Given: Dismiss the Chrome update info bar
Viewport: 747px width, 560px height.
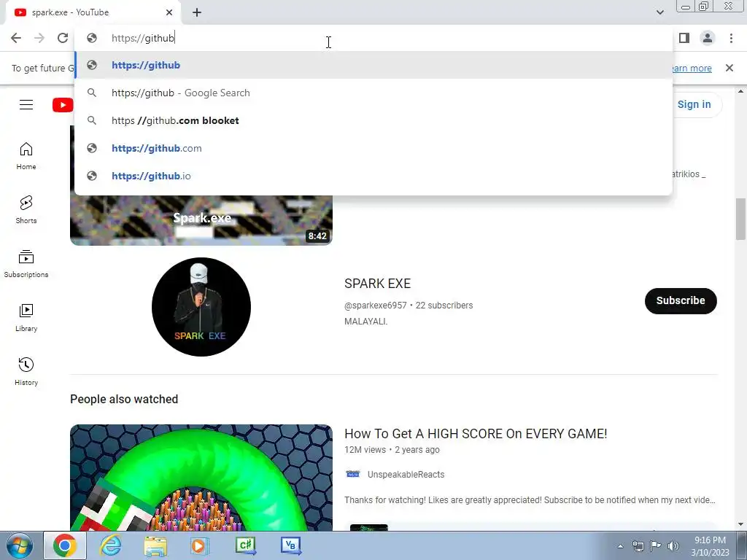Looking at the screenshot, I should 729,68.
